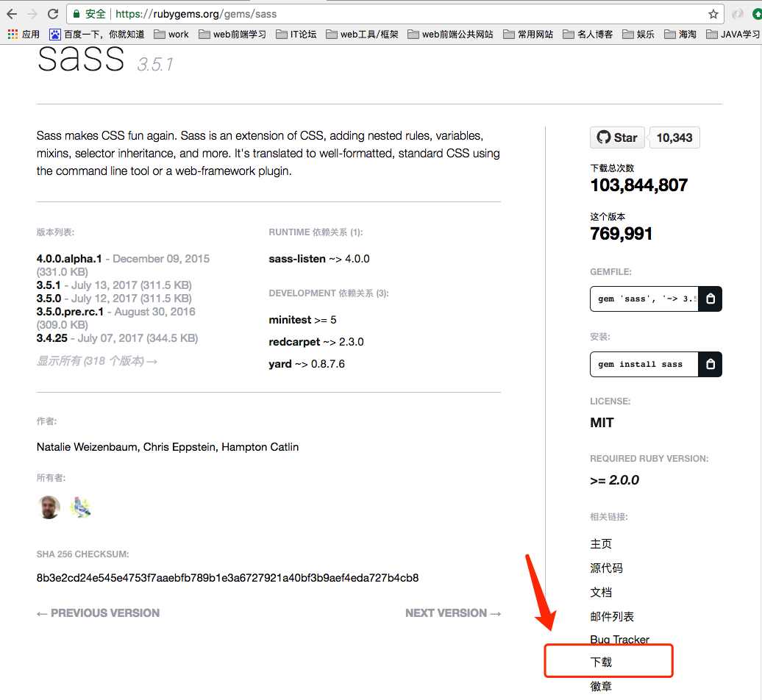Show all 318 versions (显示所有)
The image size is (762, 700).
pyautogui.click(x=96, y=361)
